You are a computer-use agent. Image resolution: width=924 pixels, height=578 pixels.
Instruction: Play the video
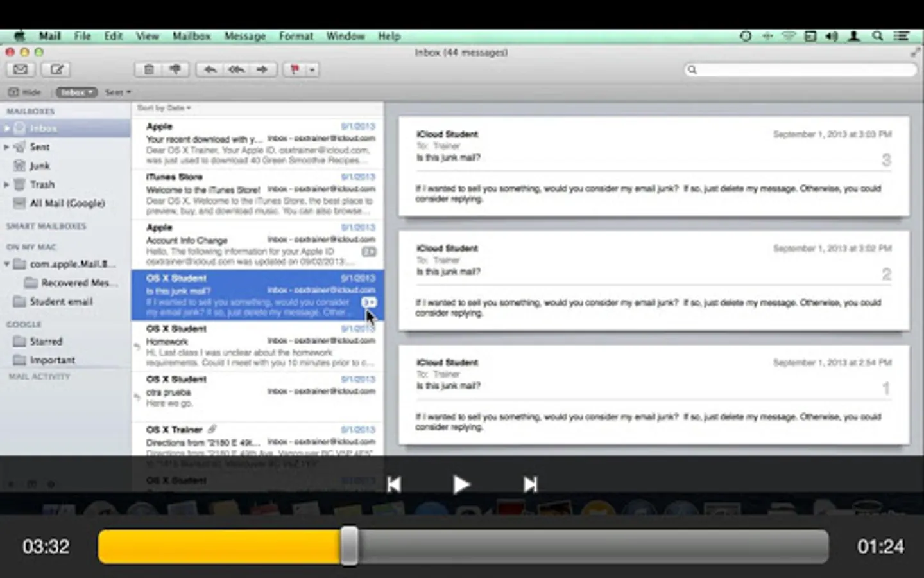click(x=461, y=484)
